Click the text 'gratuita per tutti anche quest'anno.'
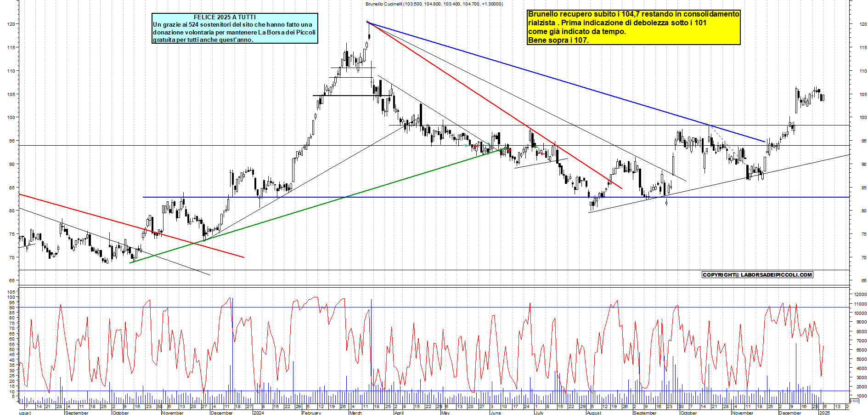Screen dimensions: 868x415 pos(203,40)
